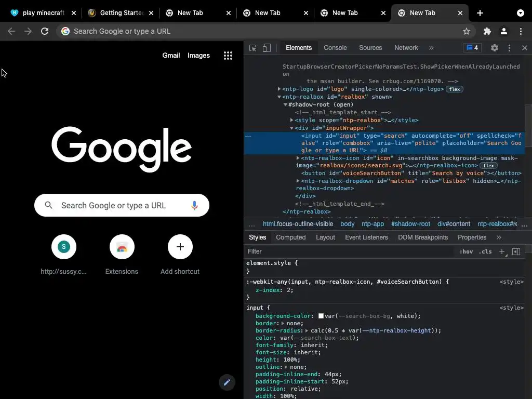Viewport: 532px width, 399px height.
Task: Expand the ntp-realbox-dropdown matches node
Action: pos(298,181)
